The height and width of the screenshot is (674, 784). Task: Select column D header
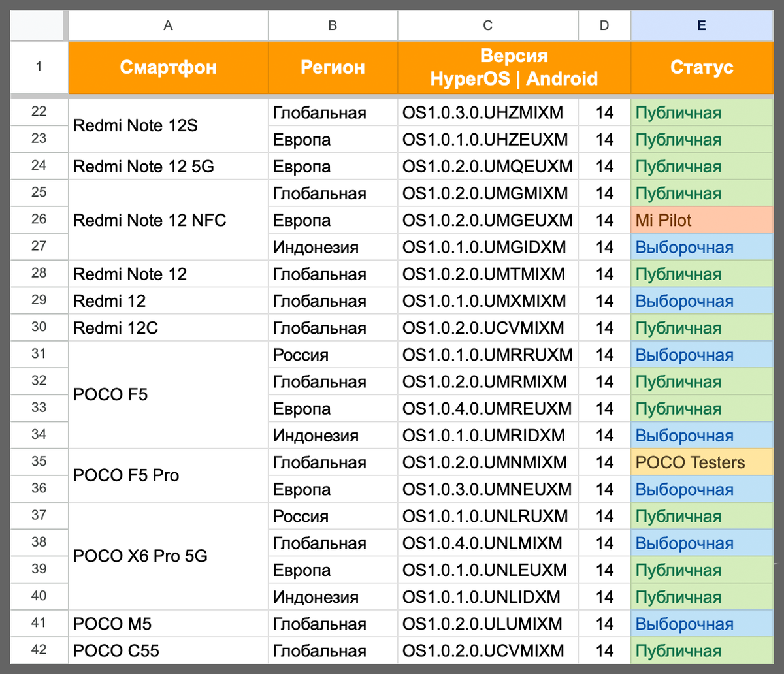click(x=604, y=25)
